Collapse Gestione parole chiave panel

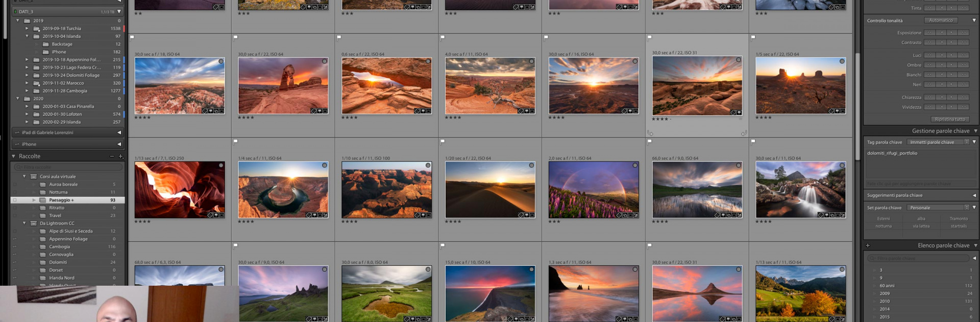coord(975,131)
